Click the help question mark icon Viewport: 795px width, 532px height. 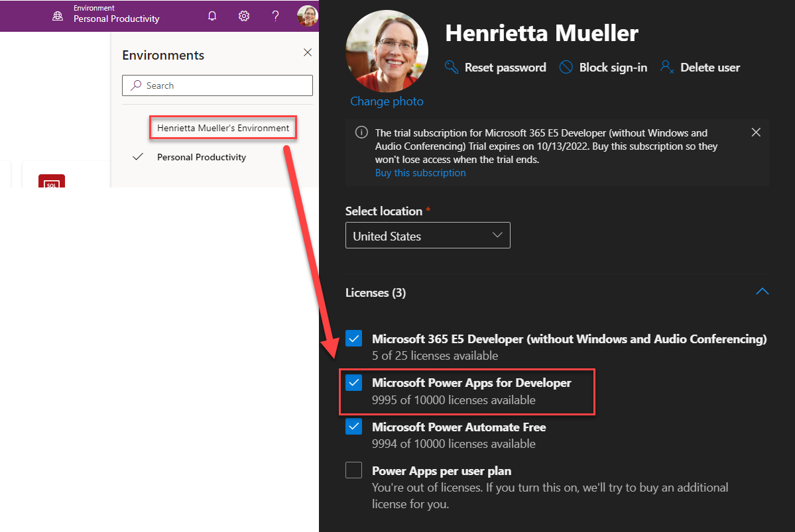[x=275, y=16]
